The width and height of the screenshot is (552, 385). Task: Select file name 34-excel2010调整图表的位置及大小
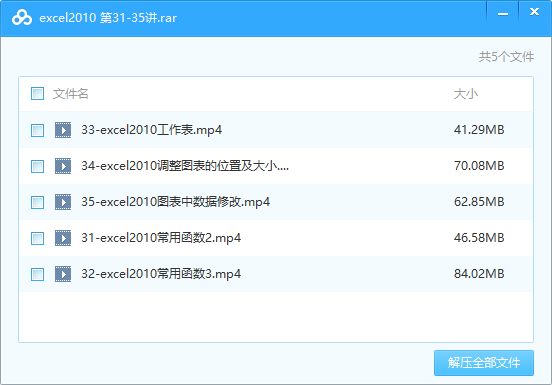pos(185,166)
